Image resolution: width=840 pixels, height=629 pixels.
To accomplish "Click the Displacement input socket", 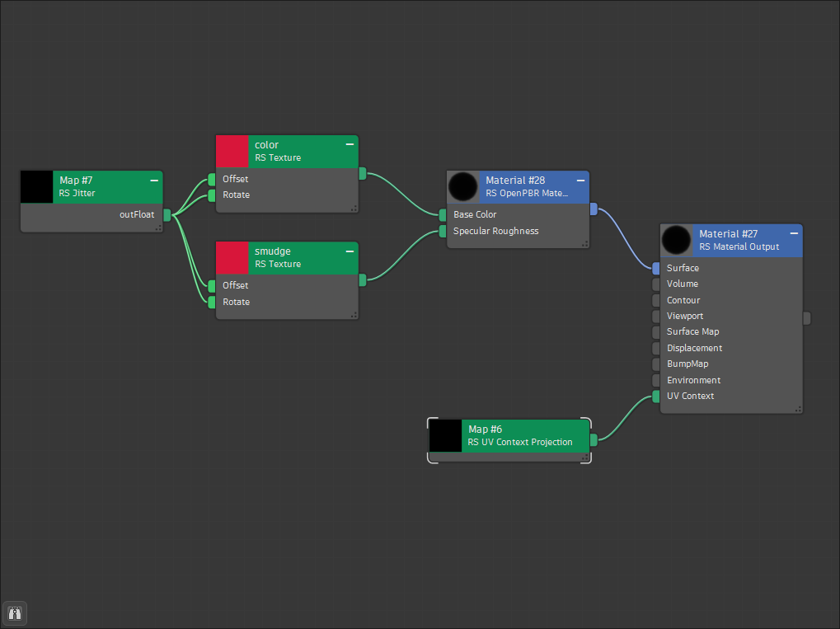I will pyautogui.click(x=656, y=349).
